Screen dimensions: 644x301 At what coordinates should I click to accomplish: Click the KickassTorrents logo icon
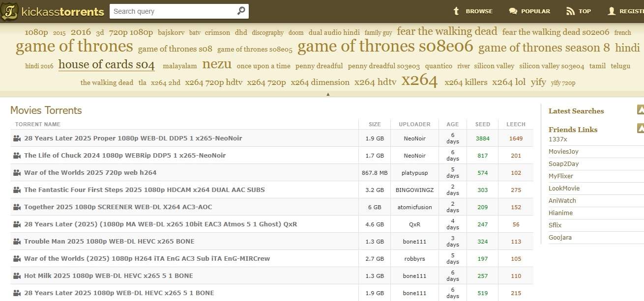(x=9, y=11)
